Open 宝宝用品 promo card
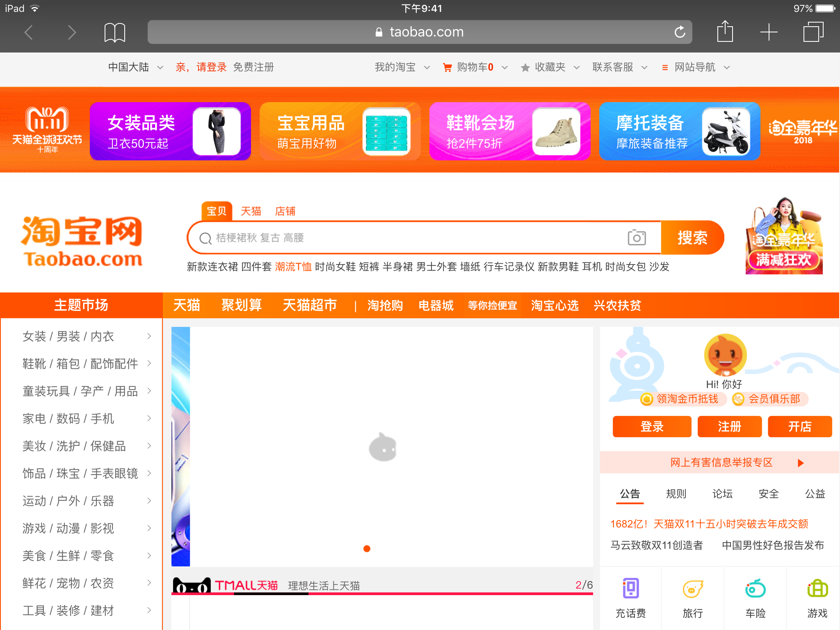 point(340,131)
